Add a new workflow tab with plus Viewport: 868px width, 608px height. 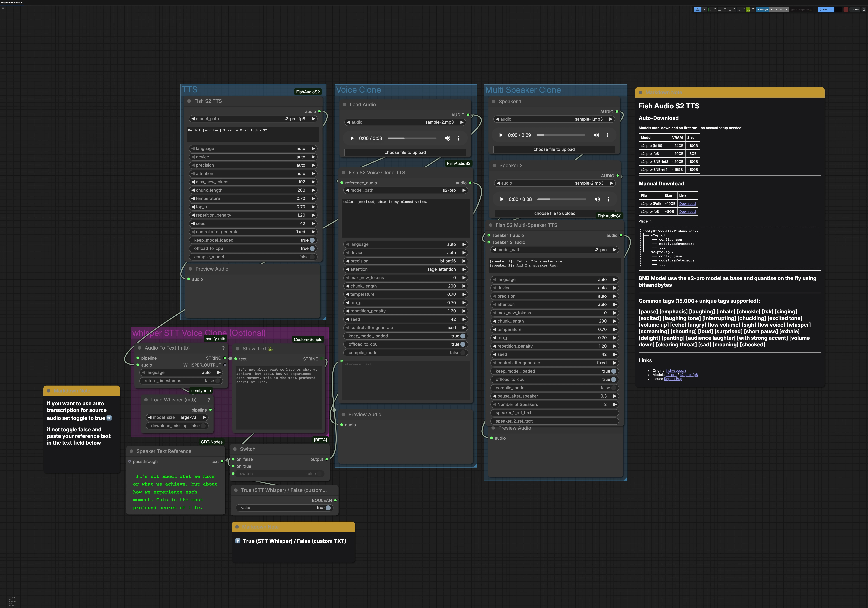click(x=27, y=3)
